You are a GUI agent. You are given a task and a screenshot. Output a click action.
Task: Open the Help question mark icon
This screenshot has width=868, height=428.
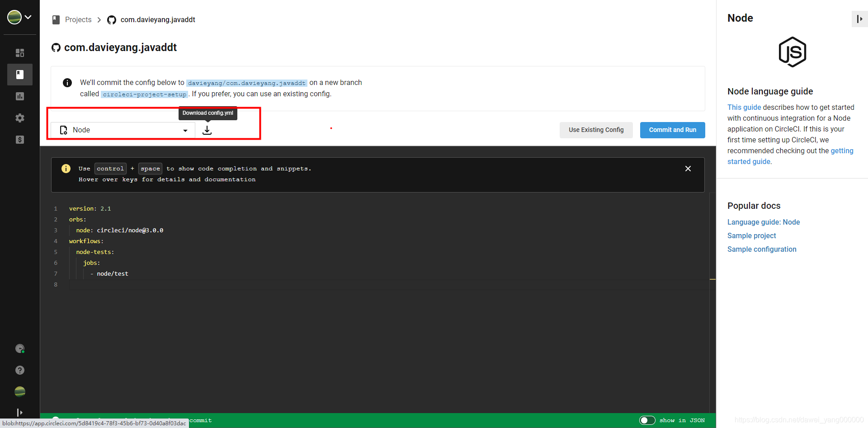(20, 370)
